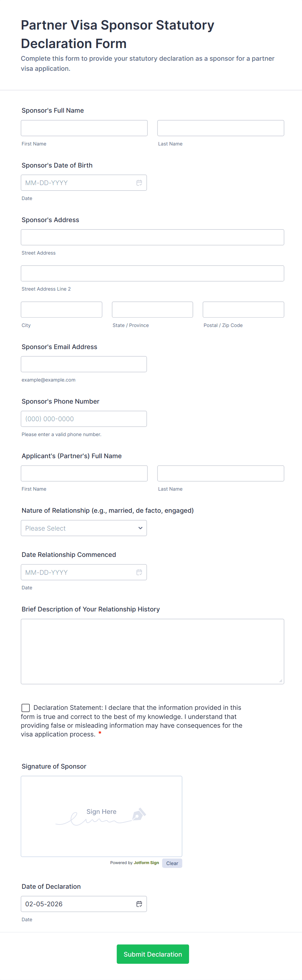Screen dimensions: 302x980
Task: Focus the Sponsor's First Name field
Action: coord(84,128)
